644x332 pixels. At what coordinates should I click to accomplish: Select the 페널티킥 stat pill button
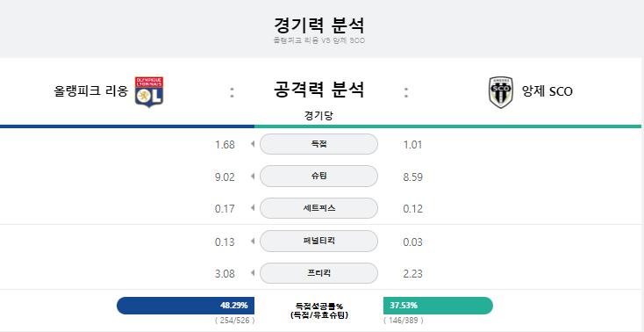pyautogui.click(x=318, y=241)
